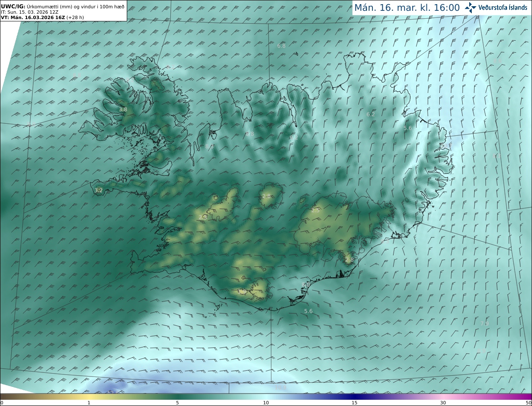
Task: Click the pink colorbar segment at tick 30
Action: 443,396
